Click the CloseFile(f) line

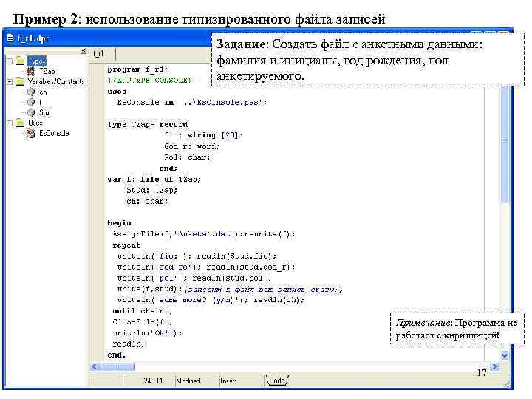[142, 321]
